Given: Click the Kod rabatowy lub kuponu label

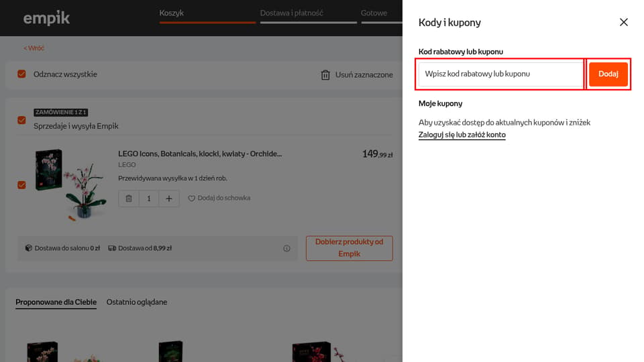Looking at the screenshot, I should point(460,52).
